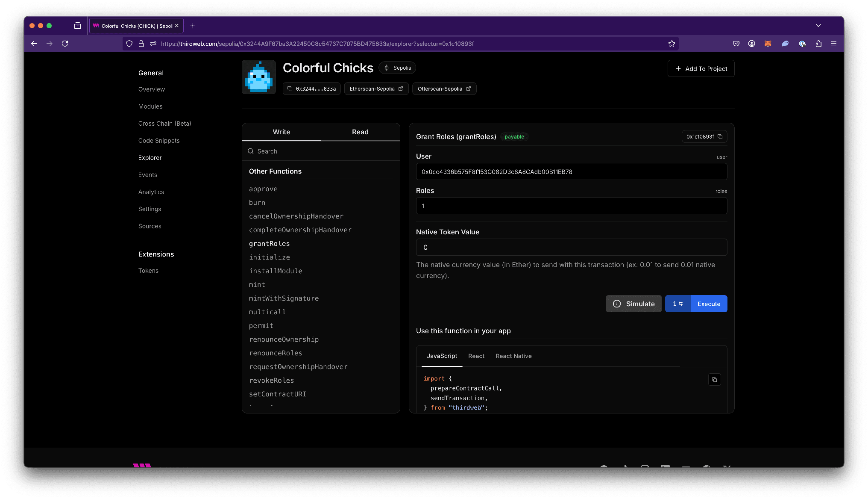The width and height of the screenshot is (868, 499).
Task: Switch to the React code tab
Action: pos(476,356)
